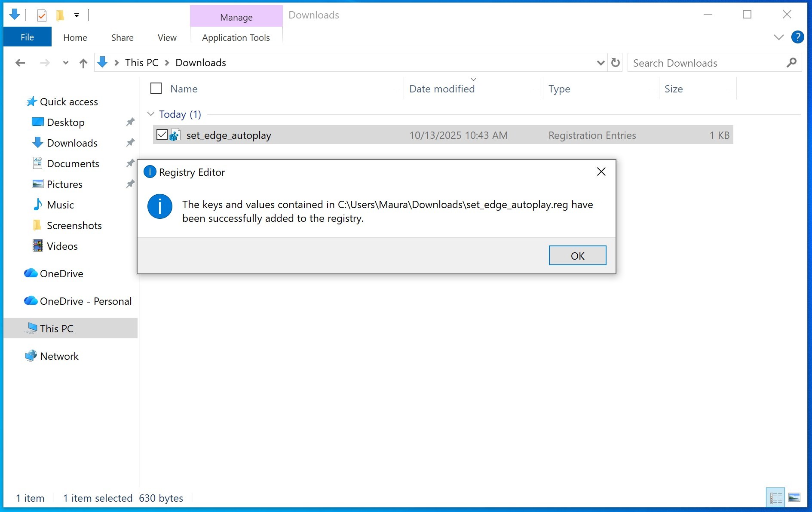
Task: Open Music in the navigation pane
Action: pos(60,205)
